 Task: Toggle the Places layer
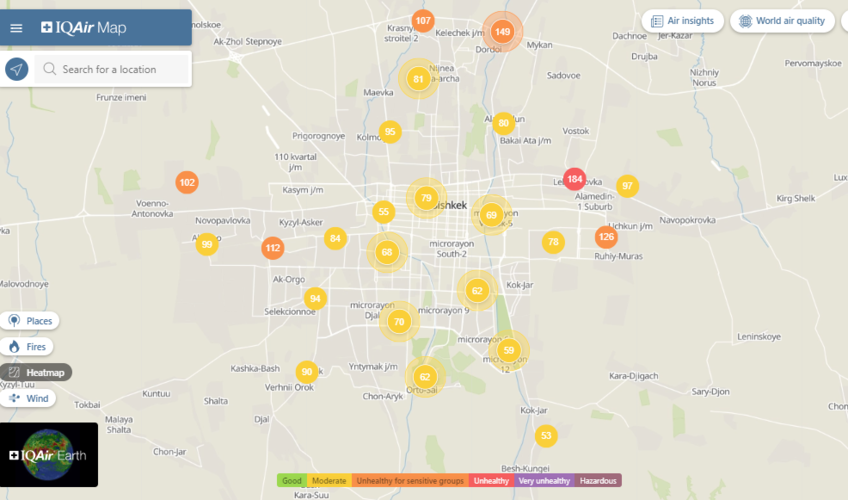click(30, 321)
